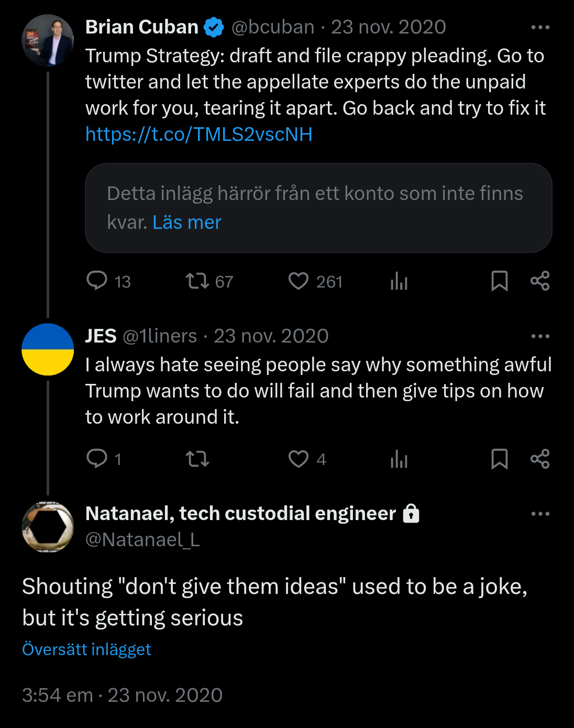Reply to JES's tweet

click(x=97, y=459)
